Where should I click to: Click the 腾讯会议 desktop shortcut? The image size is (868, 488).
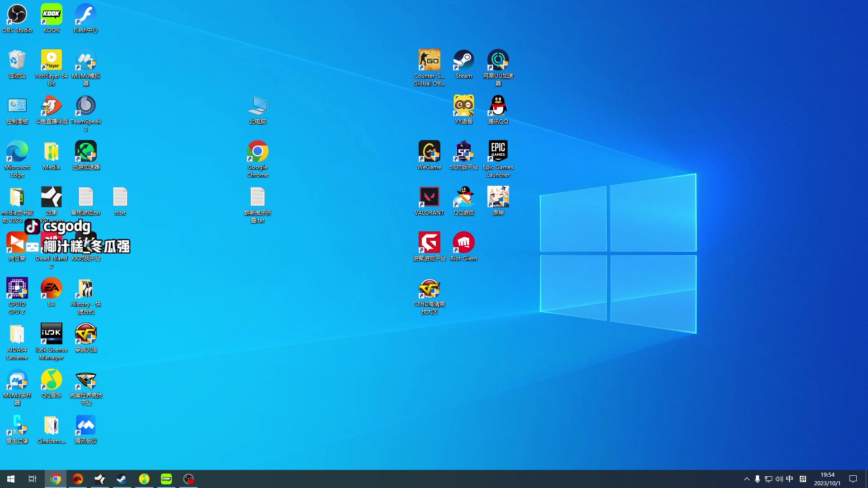[86, 429]
